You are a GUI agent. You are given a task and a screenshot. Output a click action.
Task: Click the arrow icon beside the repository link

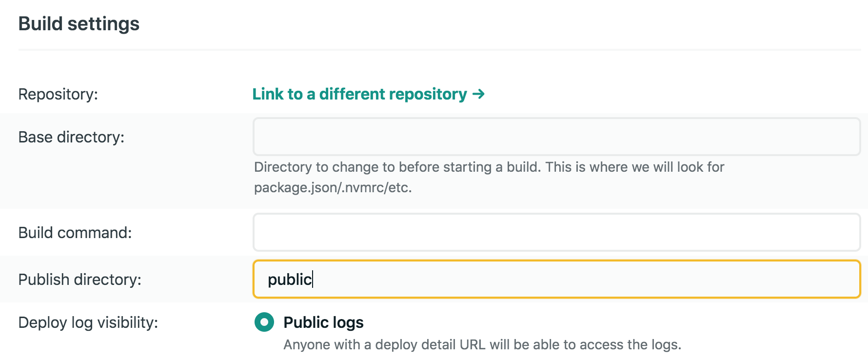pos(479,94)
